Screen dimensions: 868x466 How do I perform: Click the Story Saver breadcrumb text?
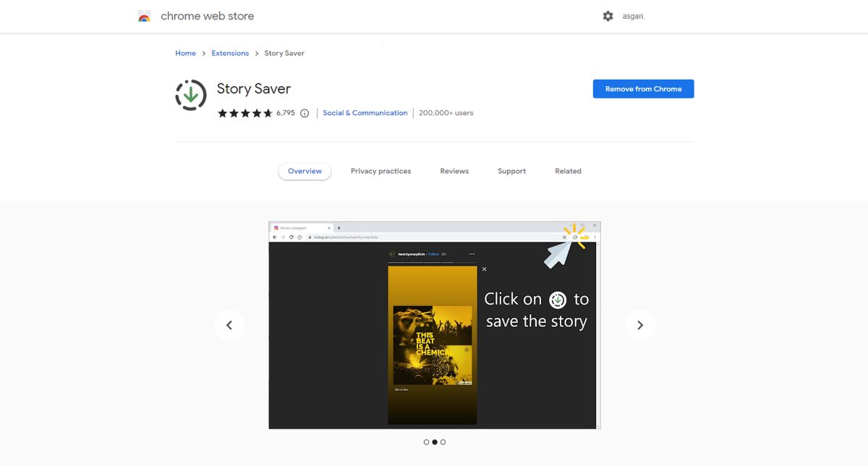[284, 54]
